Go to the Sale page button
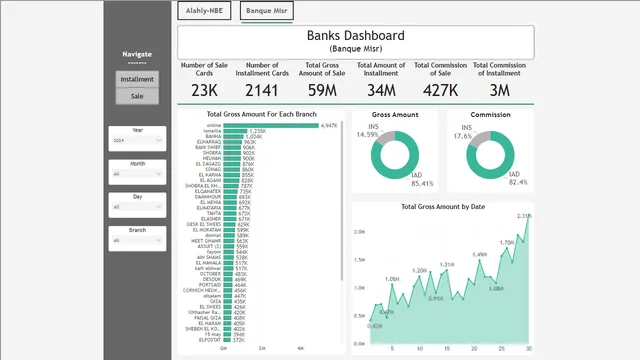This screenshot has height=360, width=640. [x=137, y=96]
